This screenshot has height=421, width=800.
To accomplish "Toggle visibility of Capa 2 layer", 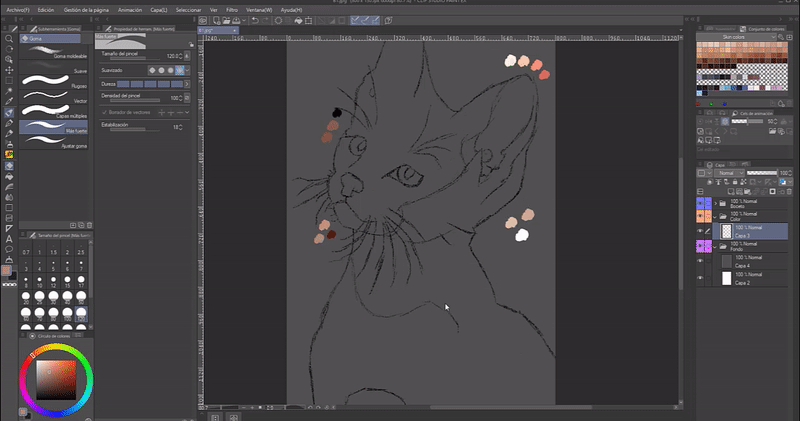I will (x=700, y=278).
